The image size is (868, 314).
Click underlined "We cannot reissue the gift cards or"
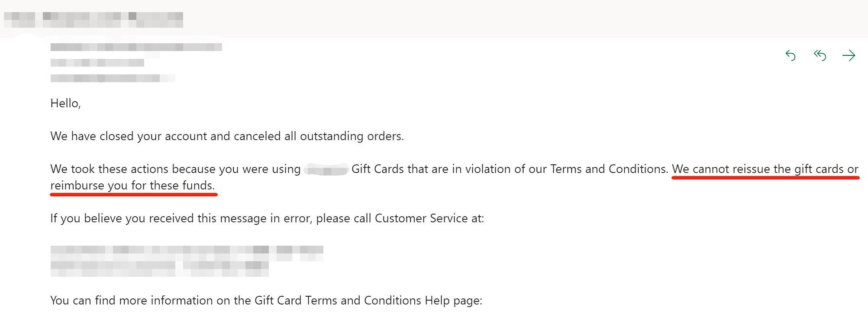tap(765, 169)
